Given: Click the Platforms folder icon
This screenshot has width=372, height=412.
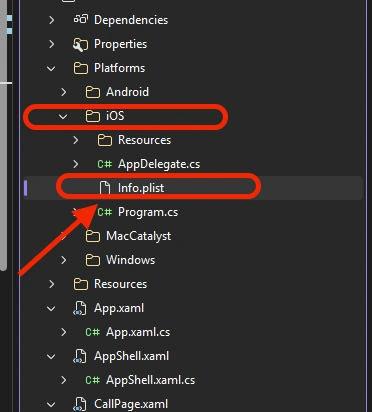Looking at the screenshot, I should click(x=81, y=68).
